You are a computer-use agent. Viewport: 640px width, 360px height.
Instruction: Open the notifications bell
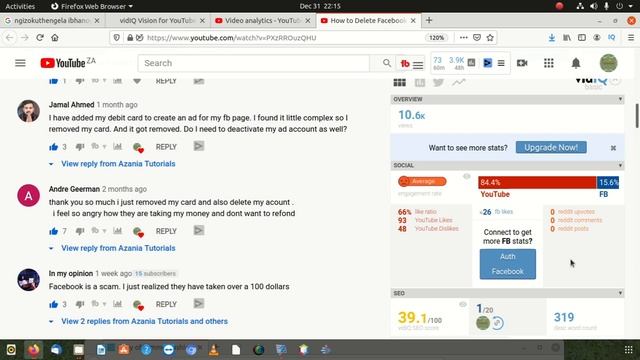(576, 63)
